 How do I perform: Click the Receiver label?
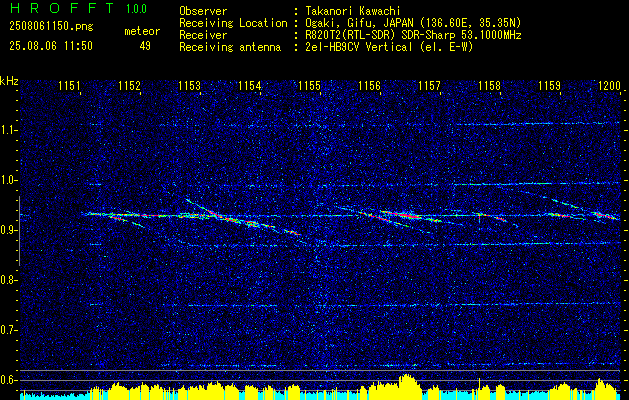(203, 35)
